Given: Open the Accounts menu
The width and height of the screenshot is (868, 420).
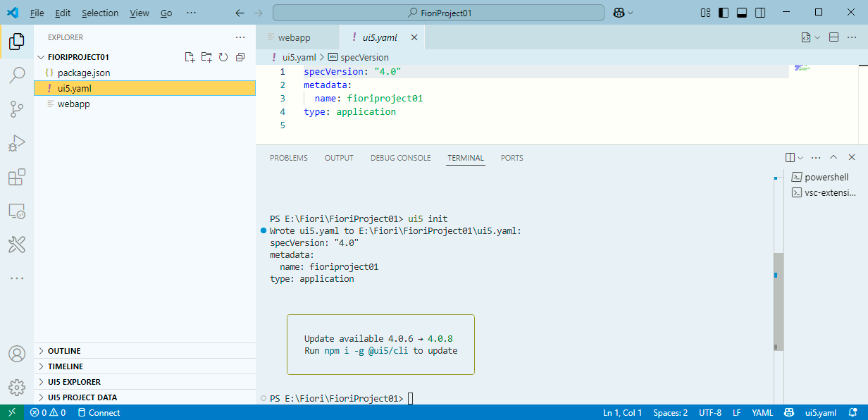Looking at the screenshot, I should [16, 353].
